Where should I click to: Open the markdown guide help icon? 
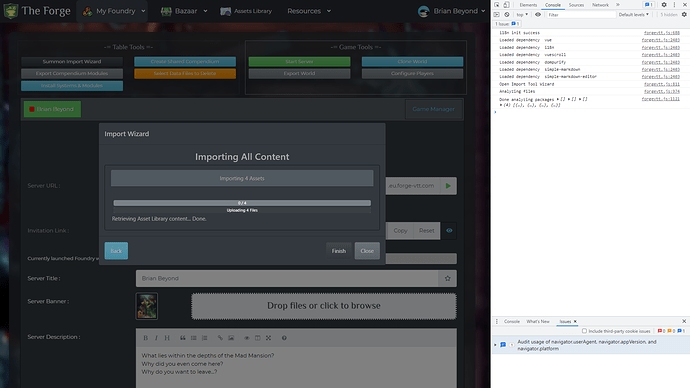coord(284,338)
